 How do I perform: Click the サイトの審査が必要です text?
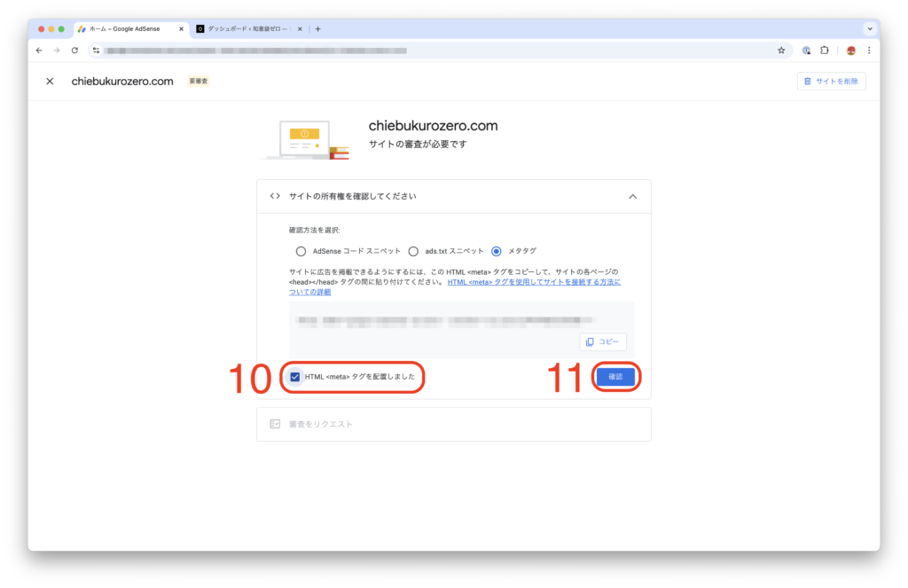418,145
